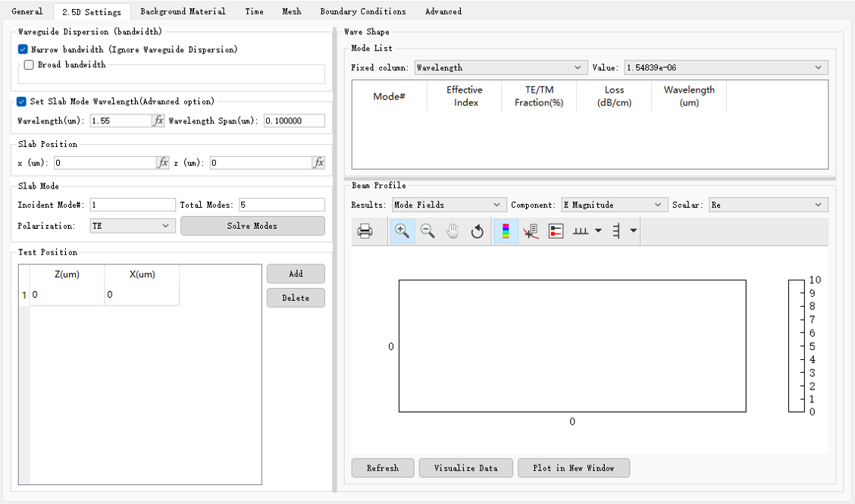Open the Results Mode Fields dropdown
Image resolution: width=855 pixels, height=504 pixels.
(x=449, y=205)
